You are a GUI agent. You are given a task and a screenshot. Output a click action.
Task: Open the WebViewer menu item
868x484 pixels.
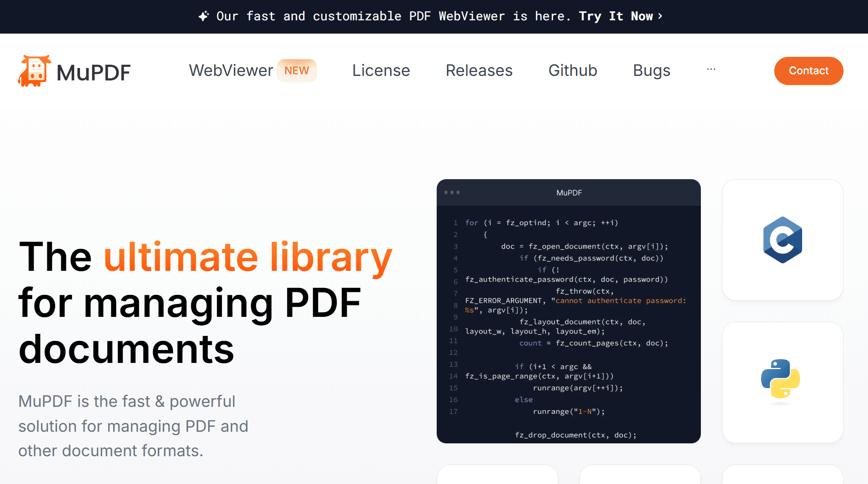pyautogui.click(x=231, y=71)
